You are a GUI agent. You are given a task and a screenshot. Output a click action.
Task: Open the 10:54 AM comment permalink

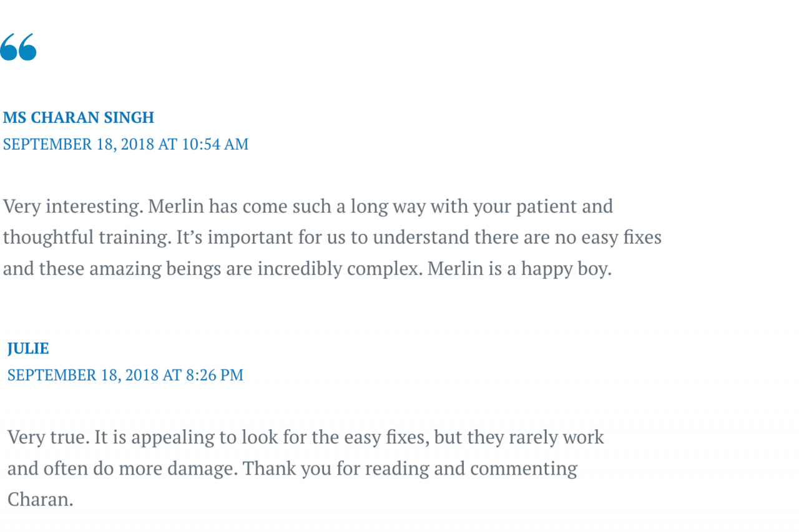point(125,144)
